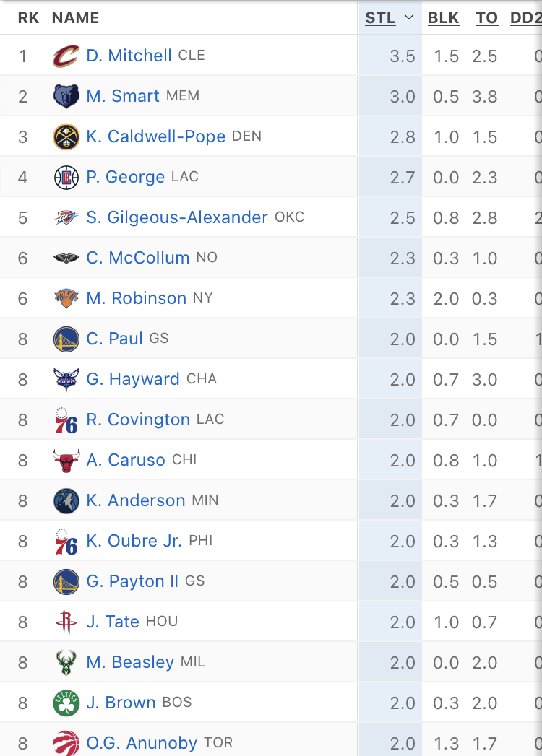Click the Houston Rockets logo icon
Image resolution: width=542 pixels, height=756 pixels.
click(66, 622)
